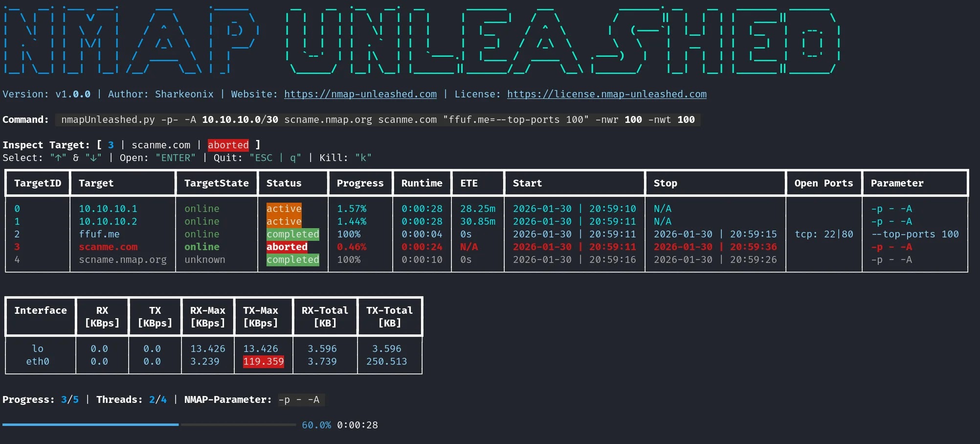Click the Open Ports header cell
This screenshot has width=980, height=444.
(824, 183)
